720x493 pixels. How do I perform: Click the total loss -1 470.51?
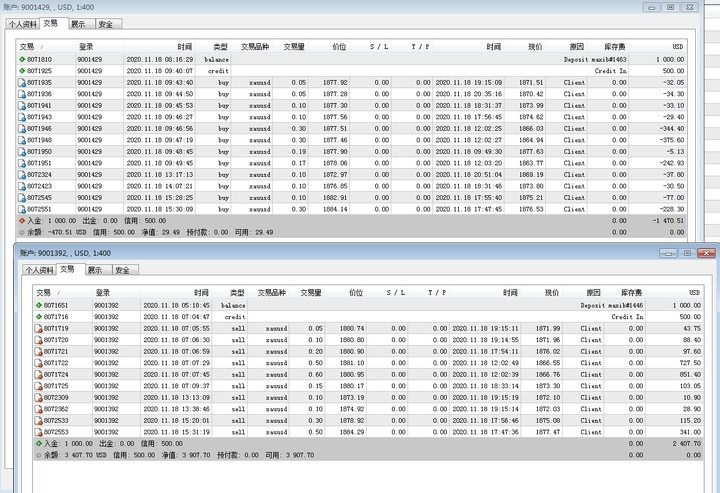point(668,220)
